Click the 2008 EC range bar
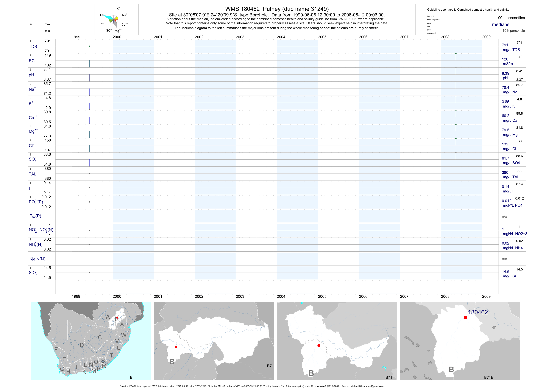This screenshot has width=554, height=392. tap(456, 57)
